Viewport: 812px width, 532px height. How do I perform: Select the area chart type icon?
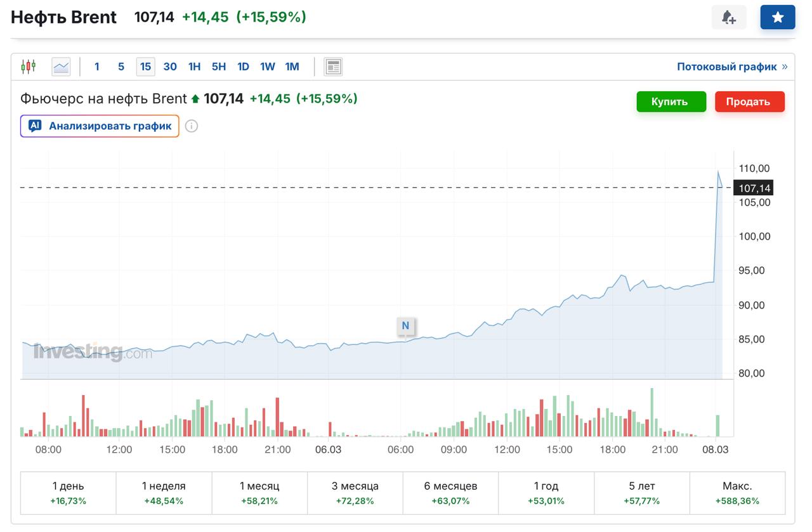point(62,67)
